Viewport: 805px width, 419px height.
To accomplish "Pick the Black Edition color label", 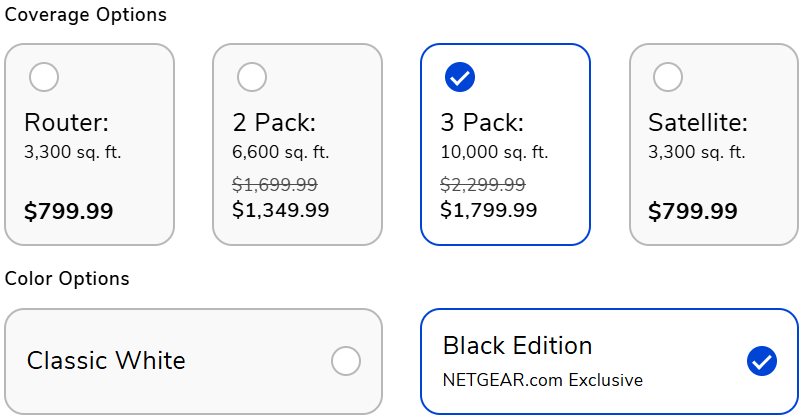I will 517,346.
